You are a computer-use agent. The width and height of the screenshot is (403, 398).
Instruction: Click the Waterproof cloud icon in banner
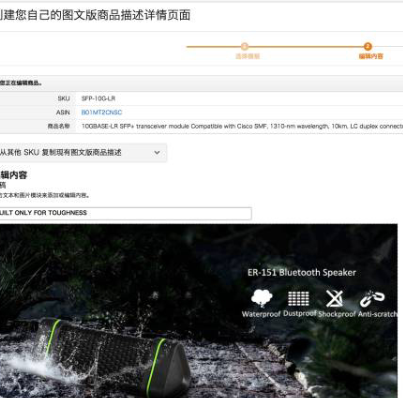pyautogui.click(x=262, y=298)
